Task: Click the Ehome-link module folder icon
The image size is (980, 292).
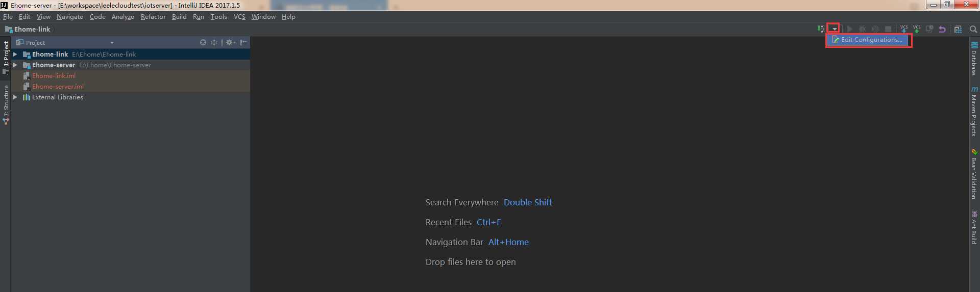Action: click(x=27, y=54)
